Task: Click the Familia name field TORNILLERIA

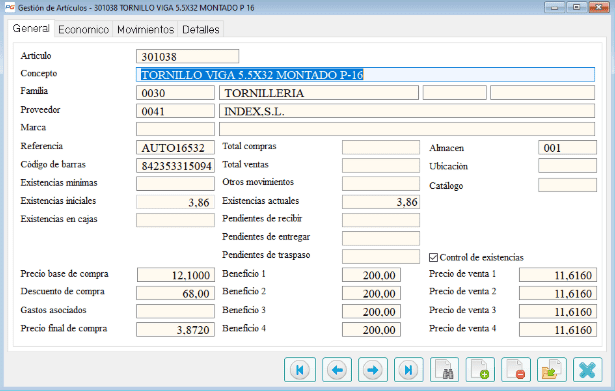Action: click(x=319, y=93)
